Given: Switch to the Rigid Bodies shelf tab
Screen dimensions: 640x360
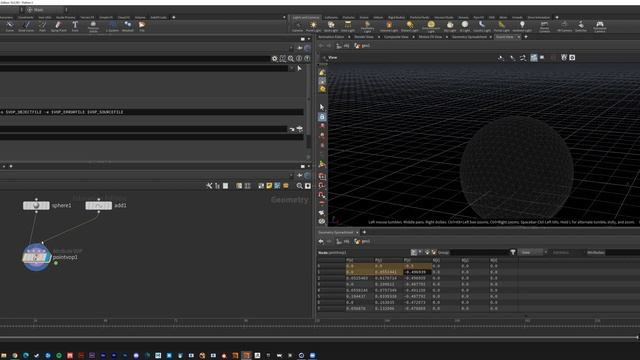Looking at the screenshot, I should pyautogui.click(x=396, y=18).
